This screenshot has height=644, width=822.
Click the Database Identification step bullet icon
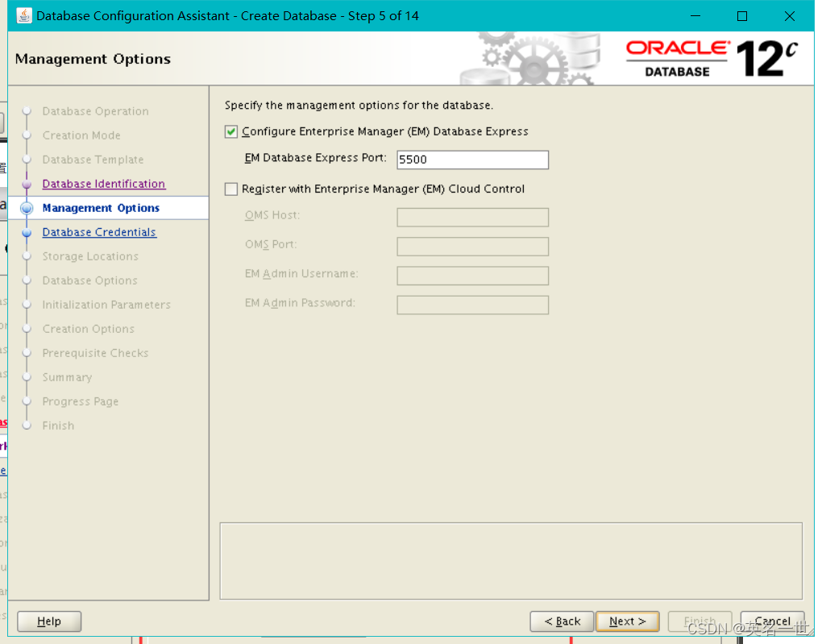[27, 184]
